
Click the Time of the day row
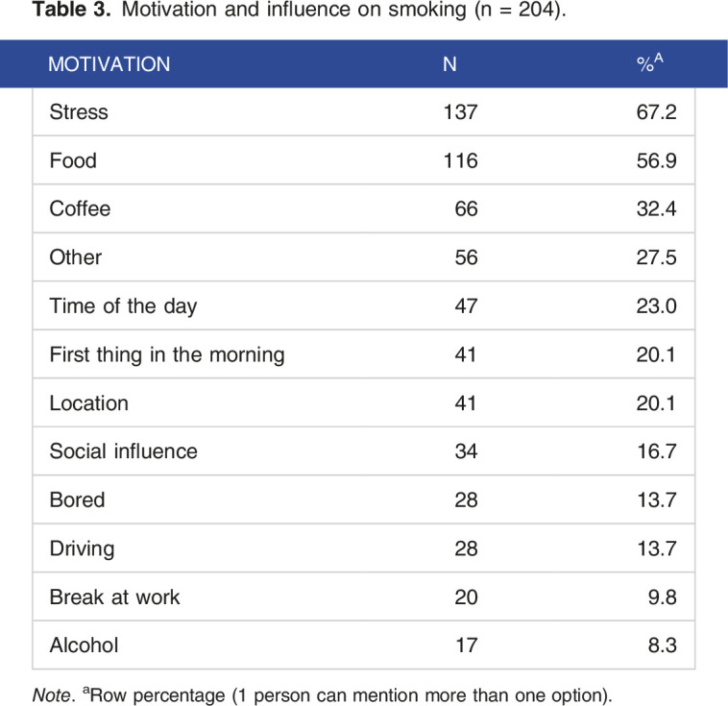tap(123, 306)
